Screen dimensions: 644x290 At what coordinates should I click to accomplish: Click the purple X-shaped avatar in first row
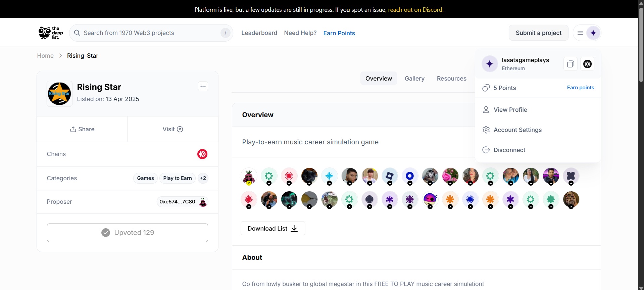(571, 176)
